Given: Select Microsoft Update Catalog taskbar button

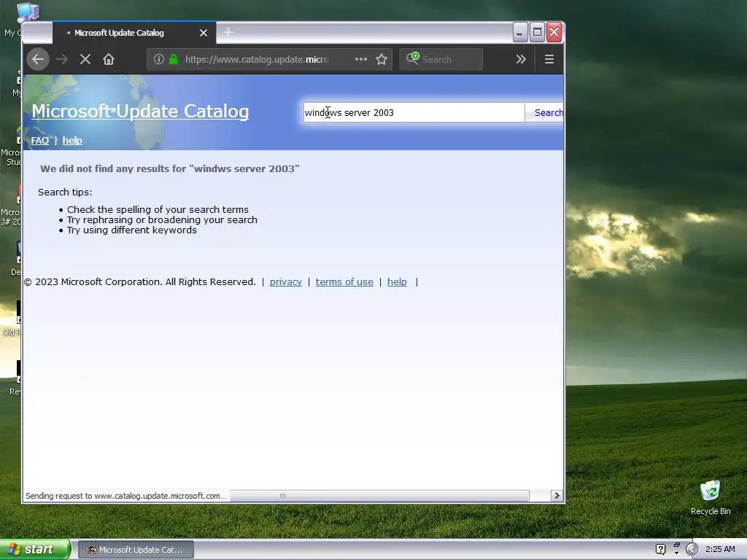Looking at the screenshot, I should pyautogui.click(x=136, y=550).
